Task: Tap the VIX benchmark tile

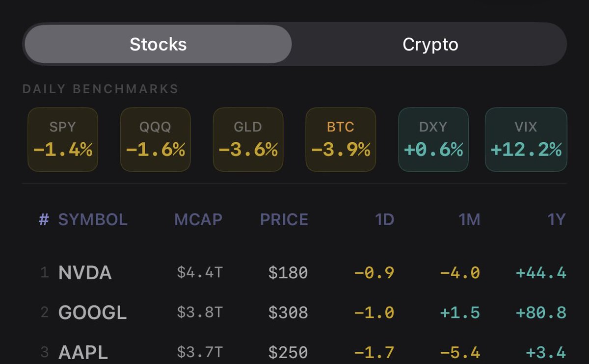Action: [x=526, y=140]
